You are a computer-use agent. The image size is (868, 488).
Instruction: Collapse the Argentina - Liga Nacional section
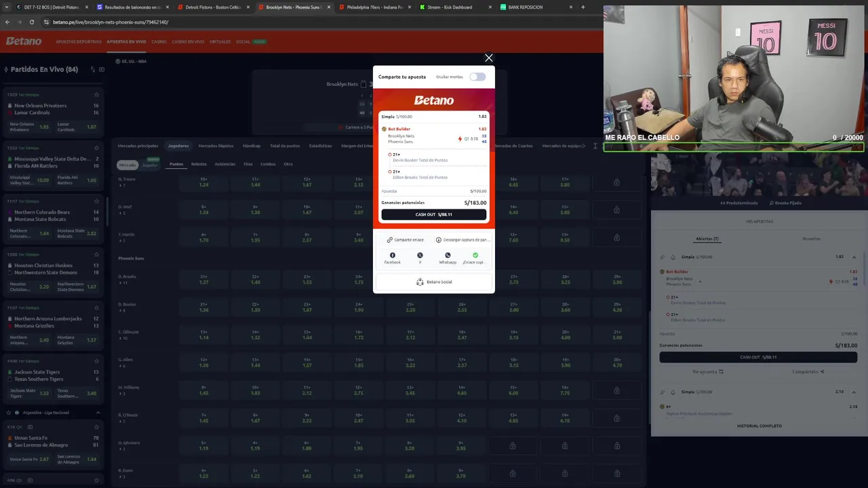coord(98,412)
